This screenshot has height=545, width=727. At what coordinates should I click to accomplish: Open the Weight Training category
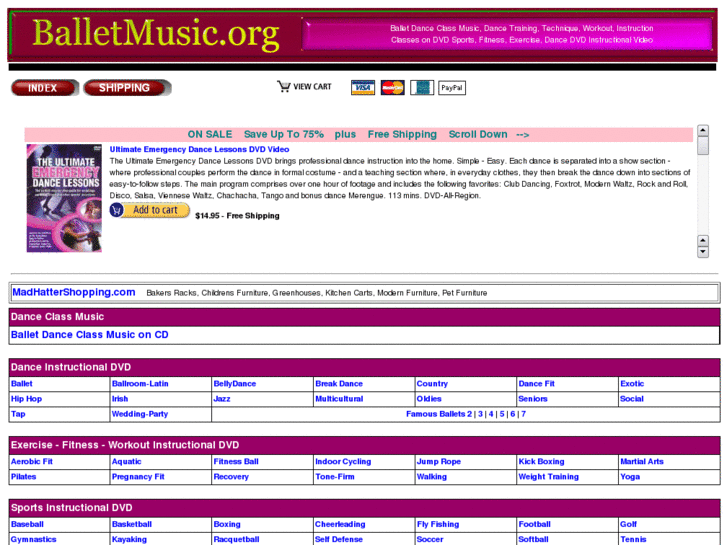point(548,477)
